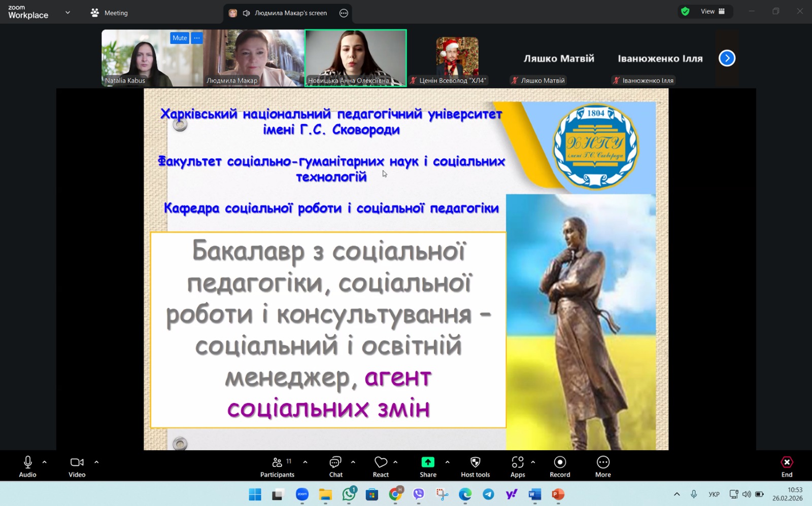Open the Participants panel
Viewport: 812px width, 506px height.
[x=277, y=466]
